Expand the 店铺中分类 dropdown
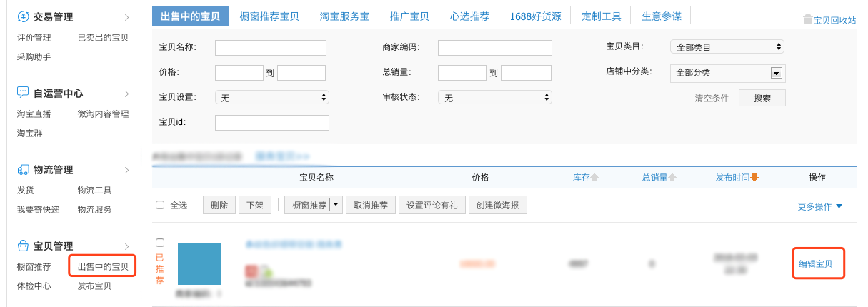This screenshot has width=868, height=307. (x=775, y=73)
